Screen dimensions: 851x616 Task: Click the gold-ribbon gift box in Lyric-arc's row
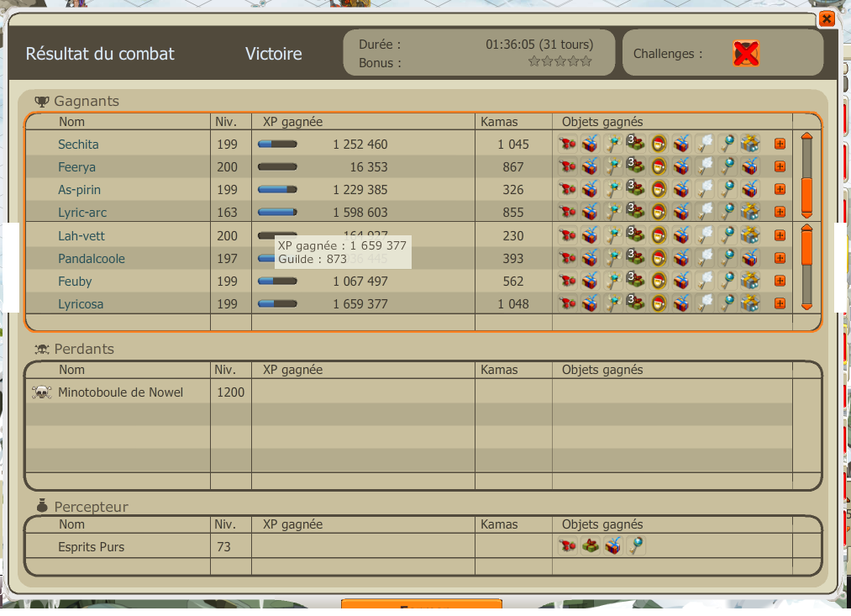[749, 212]
